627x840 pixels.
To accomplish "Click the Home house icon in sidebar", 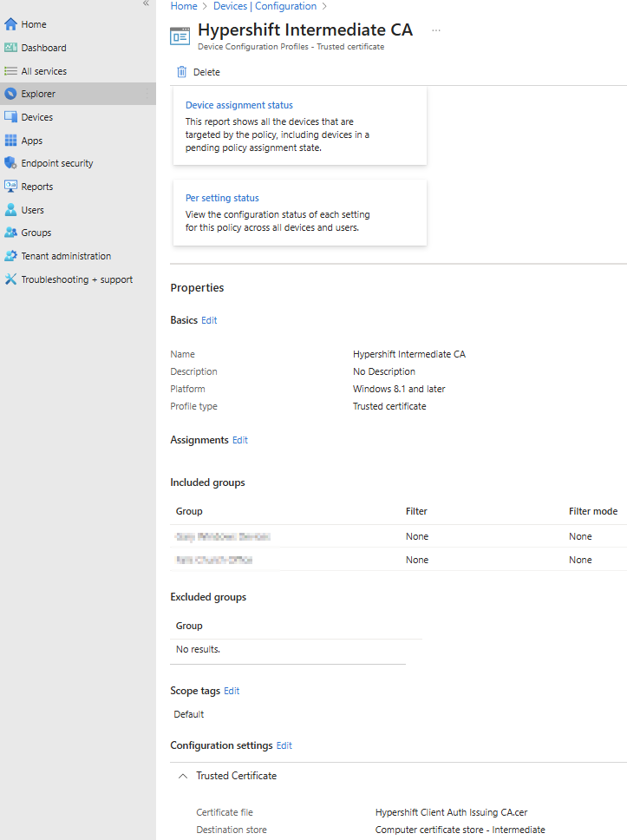I will point(10,24).
